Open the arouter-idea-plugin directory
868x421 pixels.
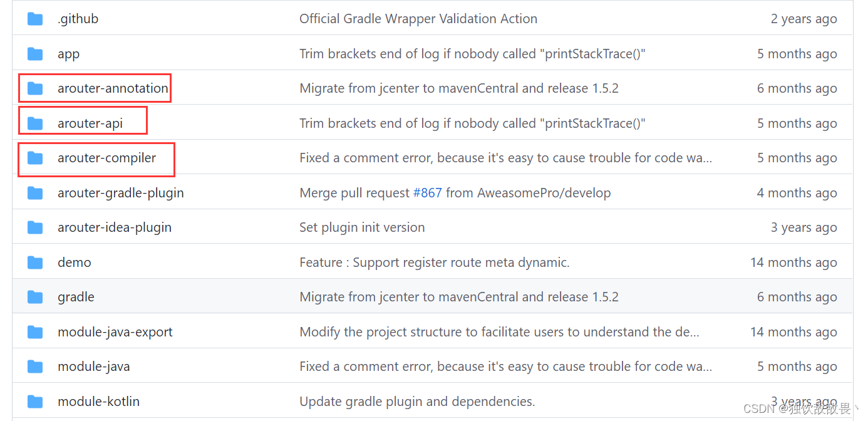pos(115,227)
